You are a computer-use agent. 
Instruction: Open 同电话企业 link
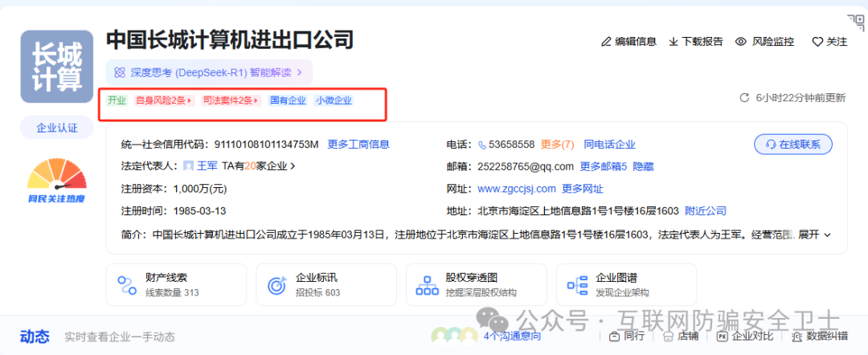point(609,145)
